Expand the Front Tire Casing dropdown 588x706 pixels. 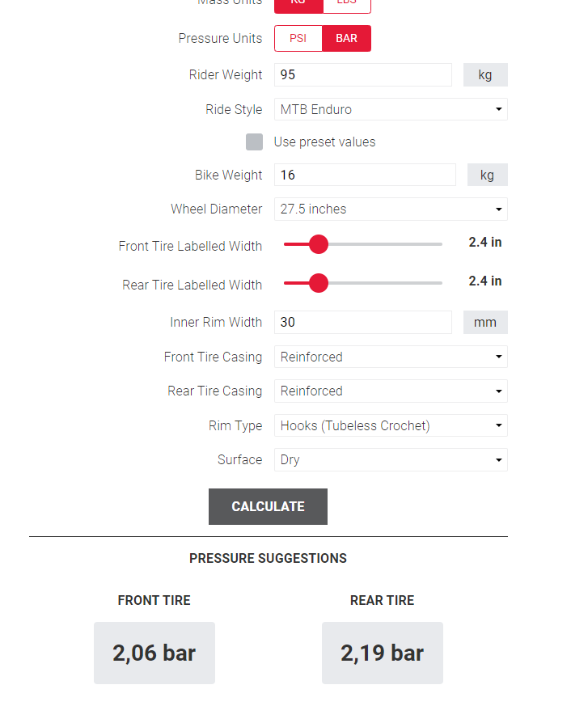tap(391, 357)
